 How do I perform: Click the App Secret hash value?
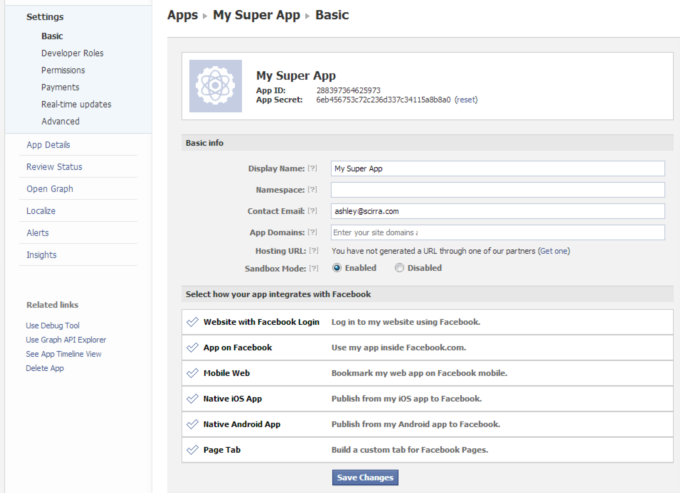click(x=383, y=100)
